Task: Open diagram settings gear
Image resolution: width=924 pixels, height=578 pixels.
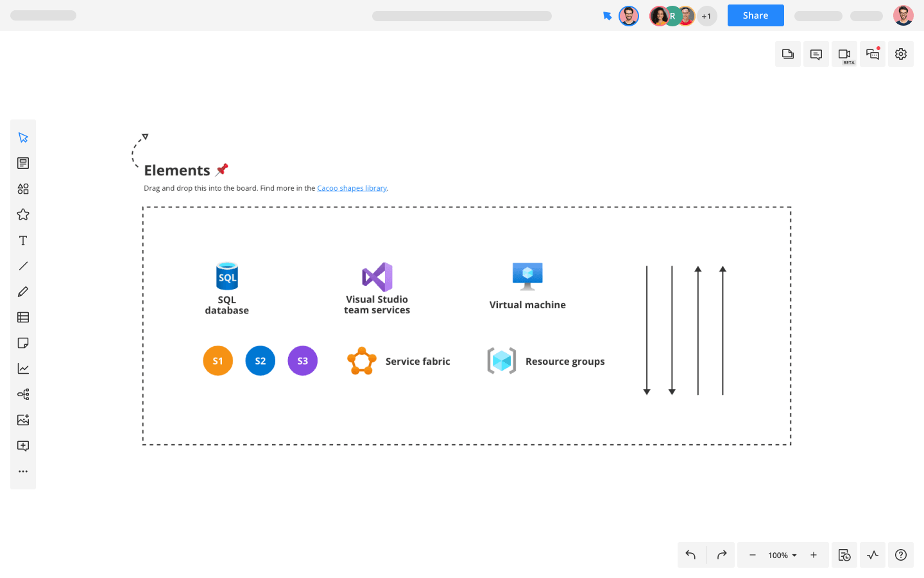Action: [x=901, y=54]
